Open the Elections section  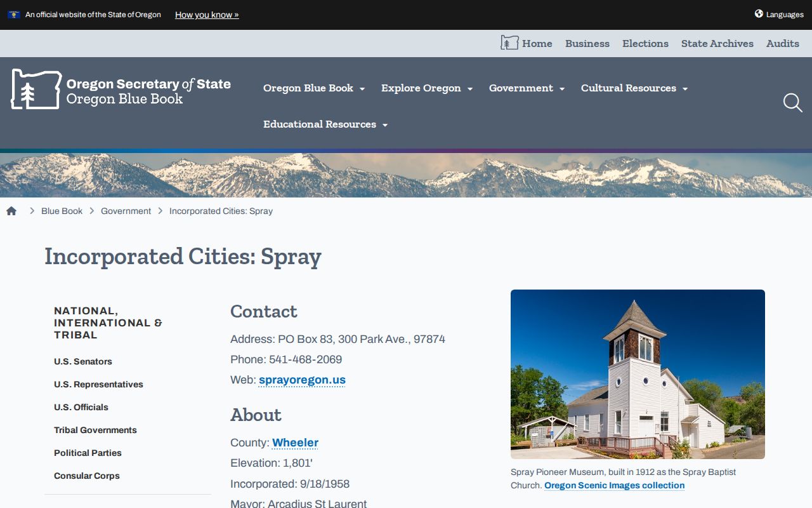point(645,43)
